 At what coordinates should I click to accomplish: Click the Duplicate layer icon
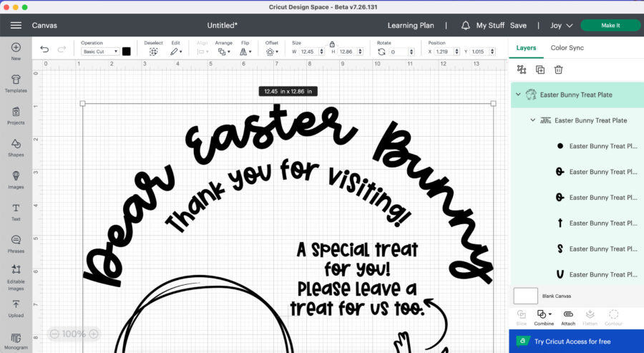pyautogui.click(x=540, y=69)
